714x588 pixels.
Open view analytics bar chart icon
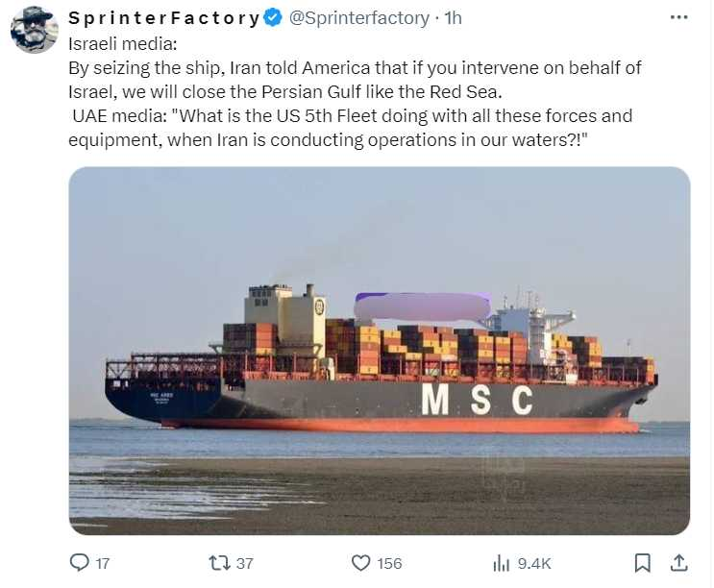pyautogui.click(x=501, y=563)
